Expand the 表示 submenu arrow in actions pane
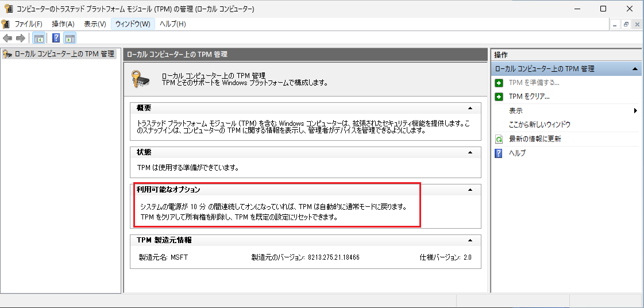This screenshot has width=644, height=308. coord(635,110)
